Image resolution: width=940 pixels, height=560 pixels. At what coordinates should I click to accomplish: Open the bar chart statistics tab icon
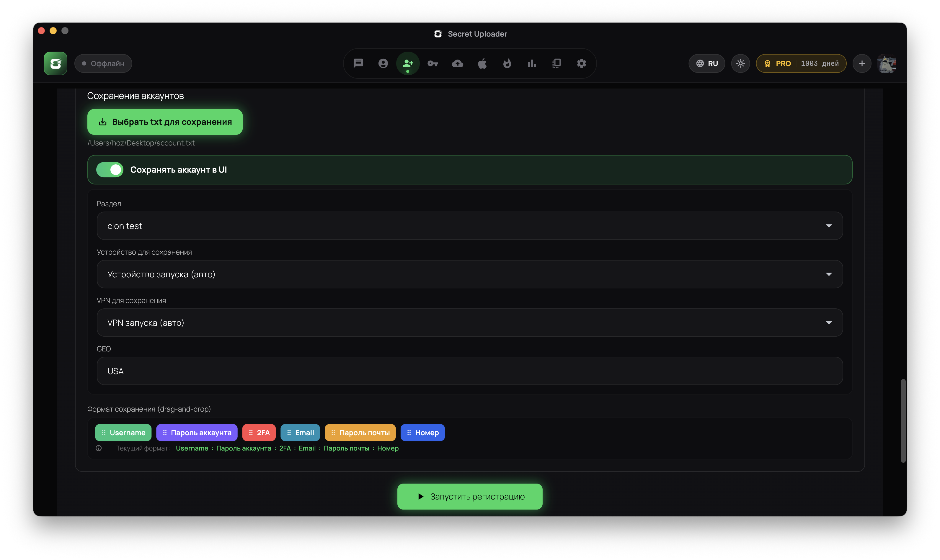click(x=532, y=63)
